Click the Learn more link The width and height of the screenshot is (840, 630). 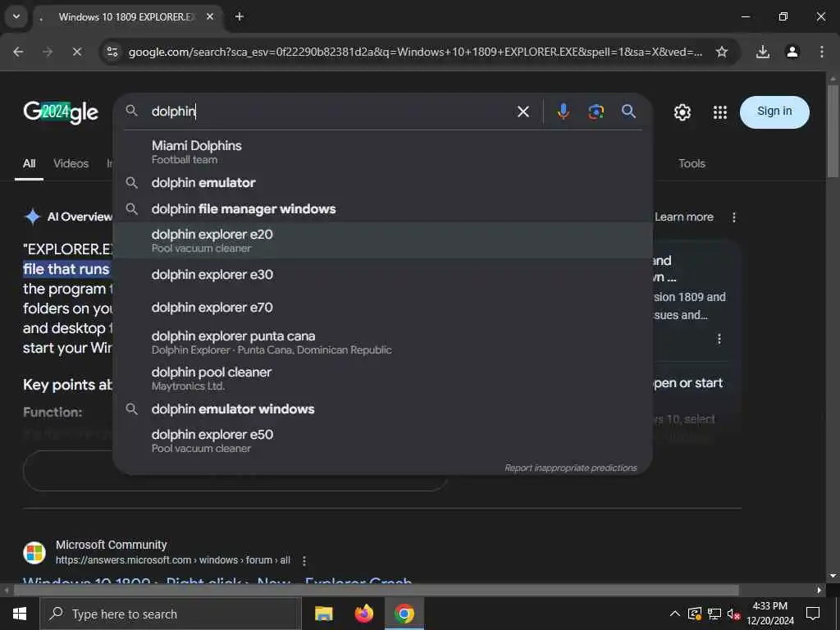click(x=684, y=217)
